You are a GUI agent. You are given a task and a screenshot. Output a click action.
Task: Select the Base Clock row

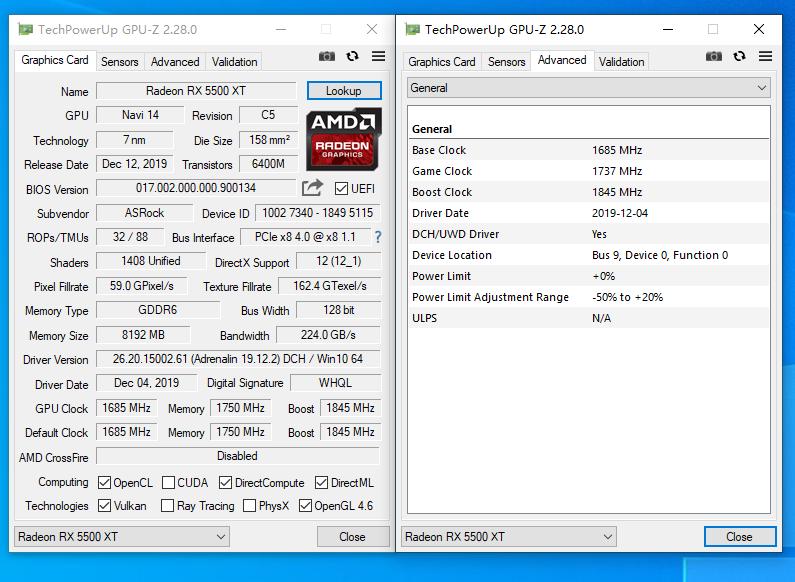(589, 150)
